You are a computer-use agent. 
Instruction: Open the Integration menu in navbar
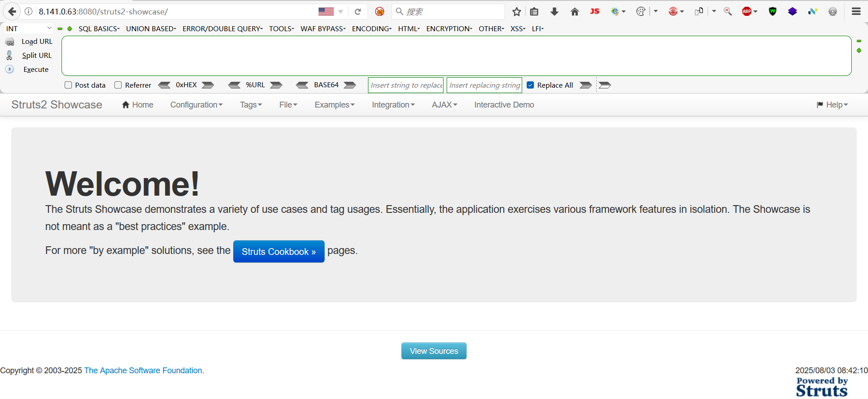coord(393,105)
